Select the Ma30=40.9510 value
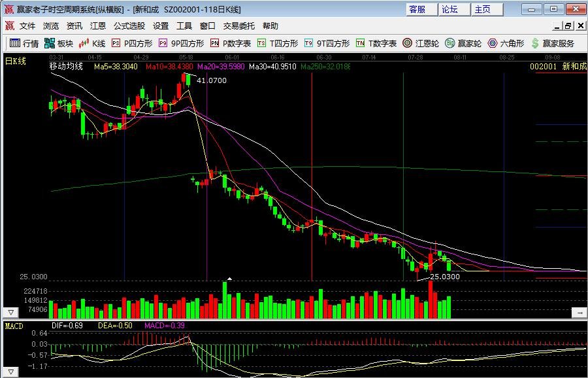 [x=272, y=67]
